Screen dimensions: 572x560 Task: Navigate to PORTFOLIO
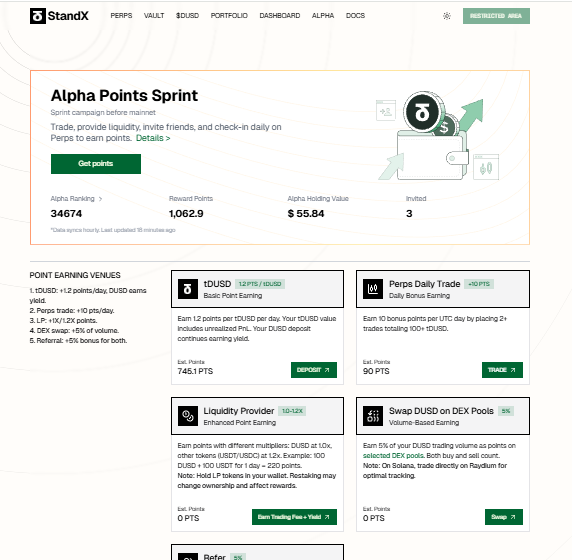(x=229, y=16)
